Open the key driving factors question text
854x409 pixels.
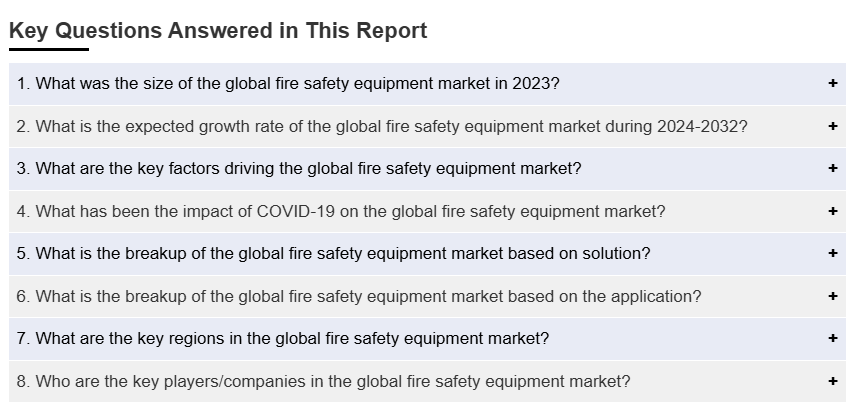point(299,169)
